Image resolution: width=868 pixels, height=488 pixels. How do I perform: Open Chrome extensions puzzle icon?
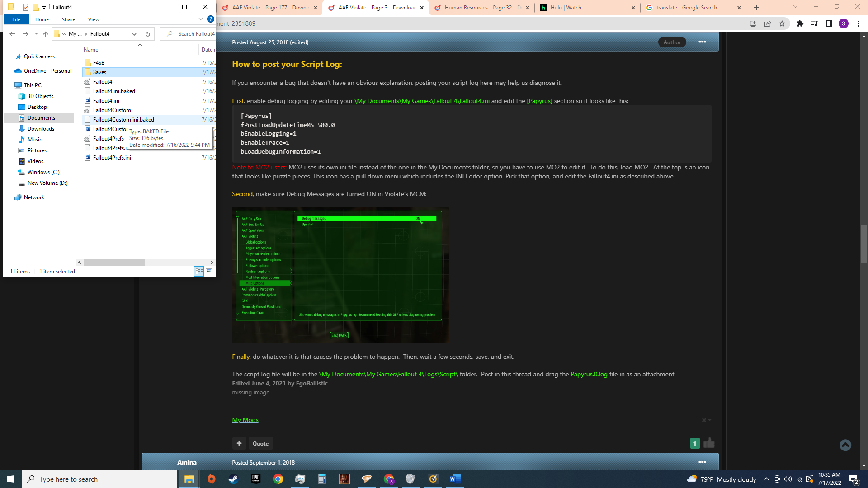click(x=800, y=23)
